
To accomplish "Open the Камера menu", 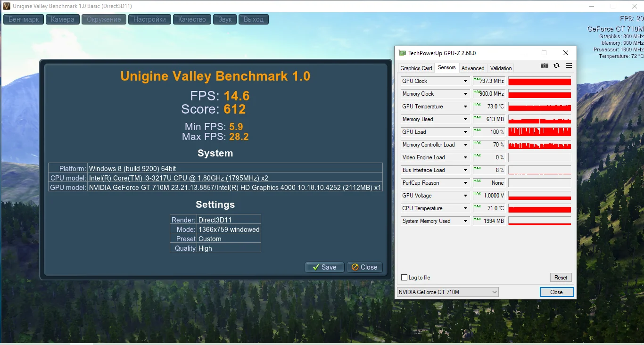I will (x=63, y=19).
